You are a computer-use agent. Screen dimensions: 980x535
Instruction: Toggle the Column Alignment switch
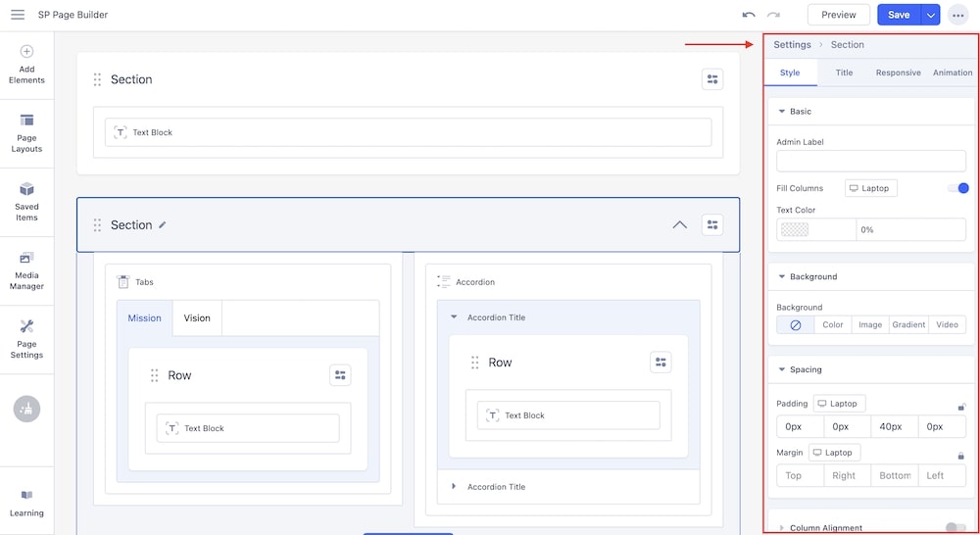[x=955, y=528]
